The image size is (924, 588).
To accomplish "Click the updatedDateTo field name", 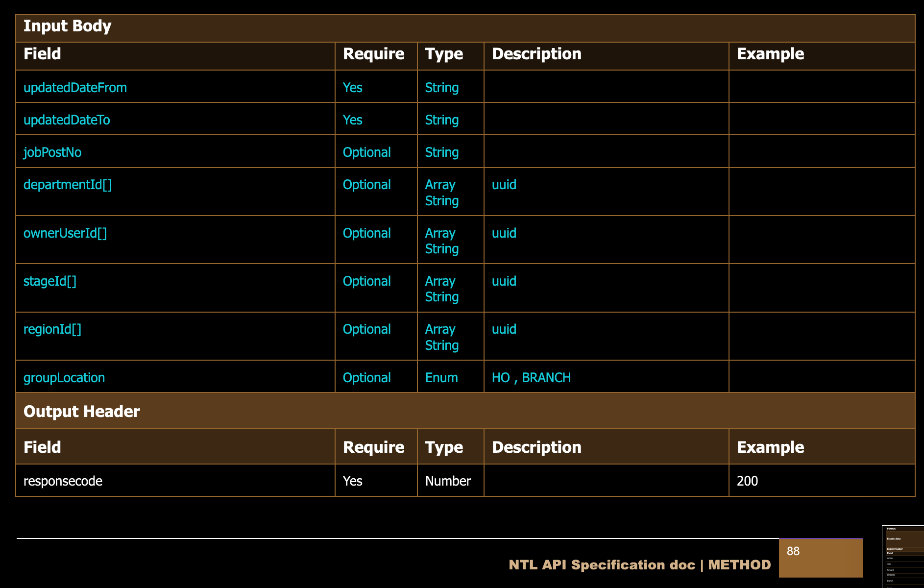I will pyautogui.click(x=67, y=120).
